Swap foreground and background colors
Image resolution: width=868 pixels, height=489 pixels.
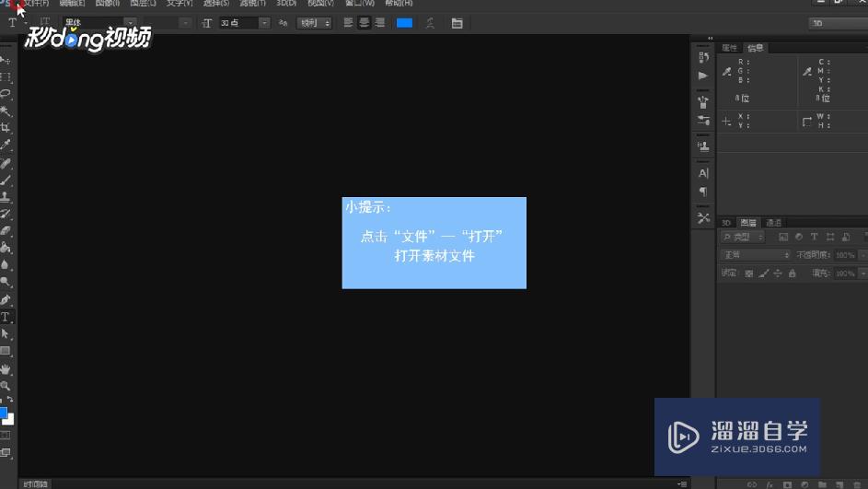coord(10,399)
